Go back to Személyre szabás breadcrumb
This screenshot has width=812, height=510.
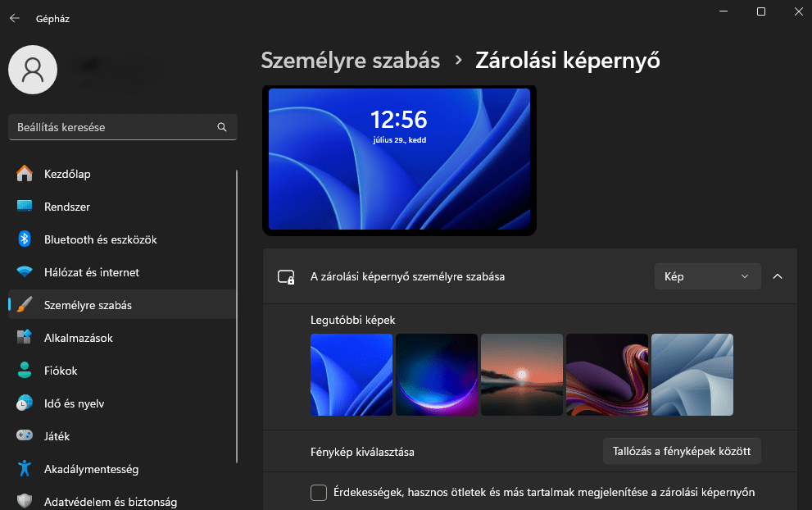(351, 60)
